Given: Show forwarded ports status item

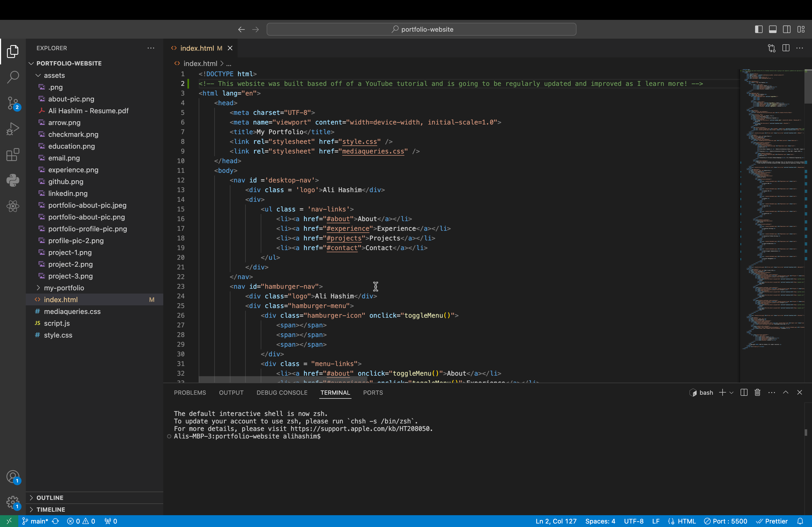Looking at the screenshot, I should (x=111, y=521).
